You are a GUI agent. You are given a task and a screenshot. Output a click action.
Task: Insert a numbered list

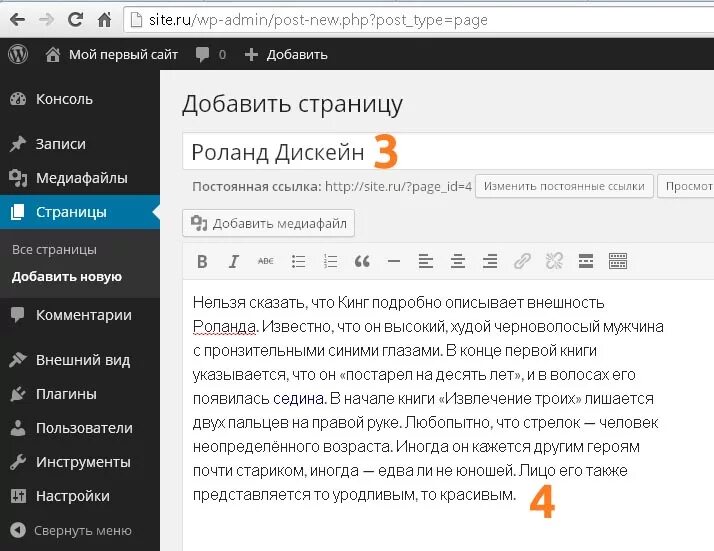pos(330,261)
